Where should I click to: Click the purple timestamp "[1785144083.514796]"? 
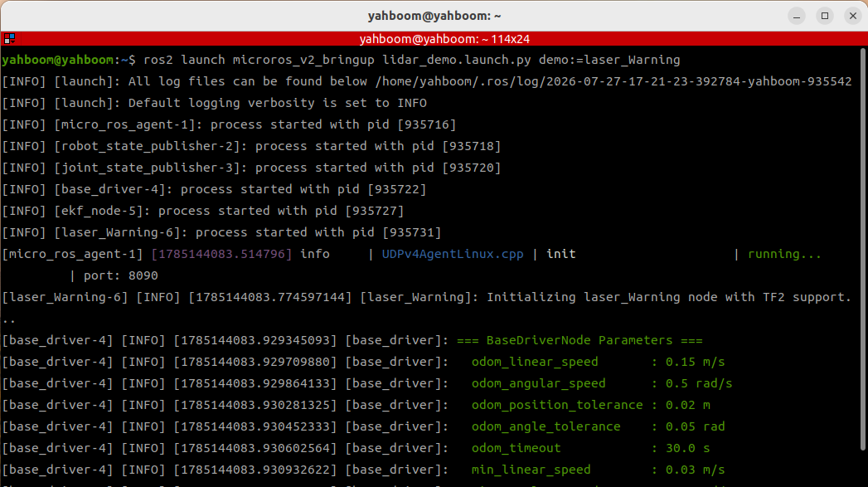[221, 255]
